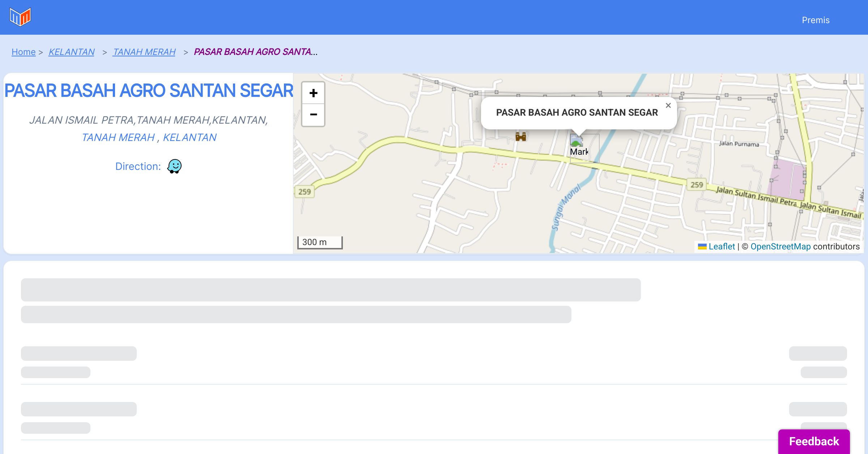Close the map popup

(668, 106)
